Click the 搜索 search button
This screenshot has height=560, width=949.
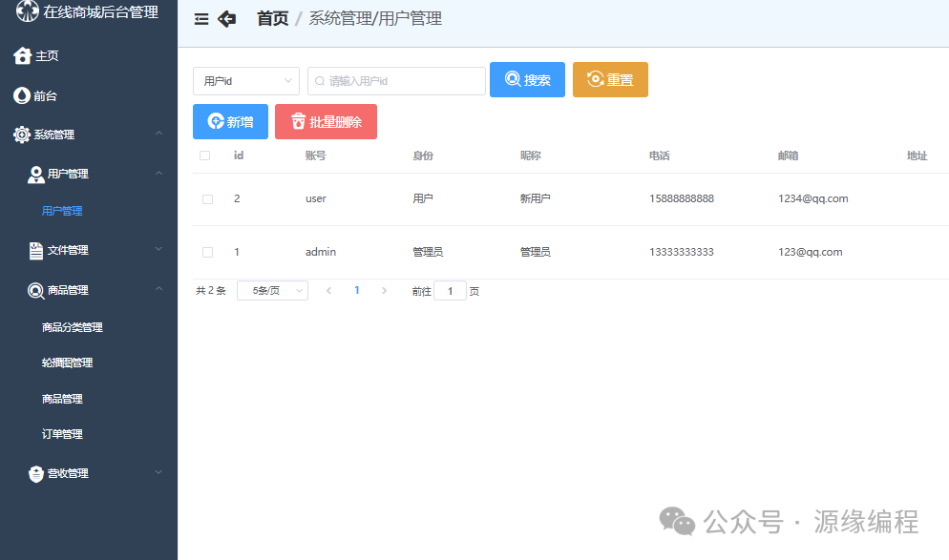(x=527, y=80)
